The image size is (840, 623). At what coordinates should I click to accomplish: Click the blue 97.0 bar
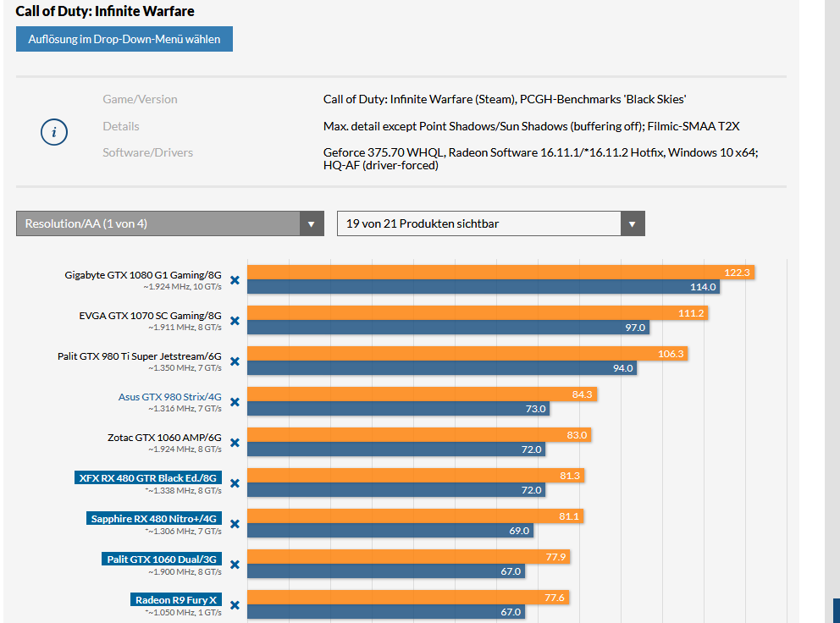(449, 328)
